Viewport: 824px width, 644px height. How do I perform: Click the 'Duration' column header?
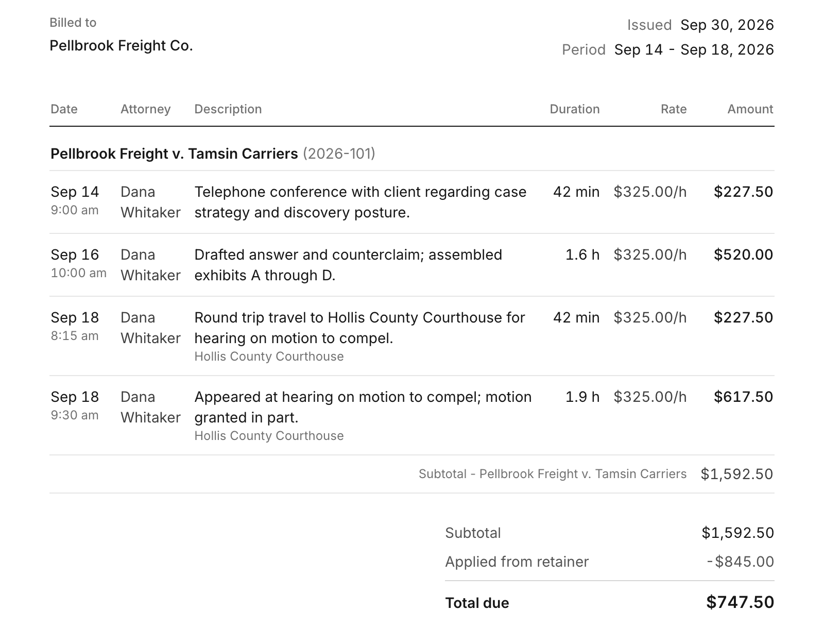click(x=575, y=109)
